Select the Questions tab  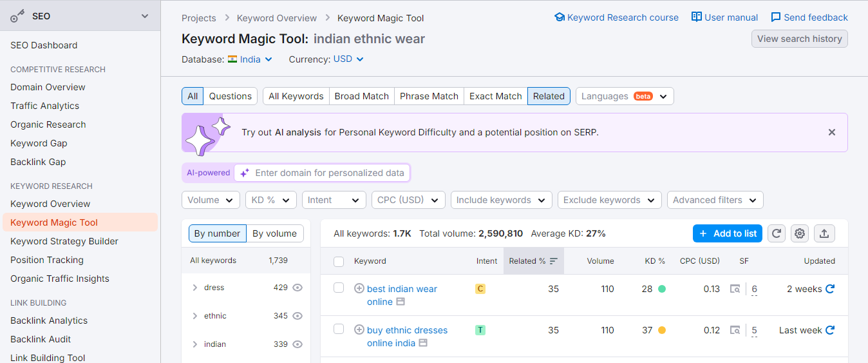(231, 96)
